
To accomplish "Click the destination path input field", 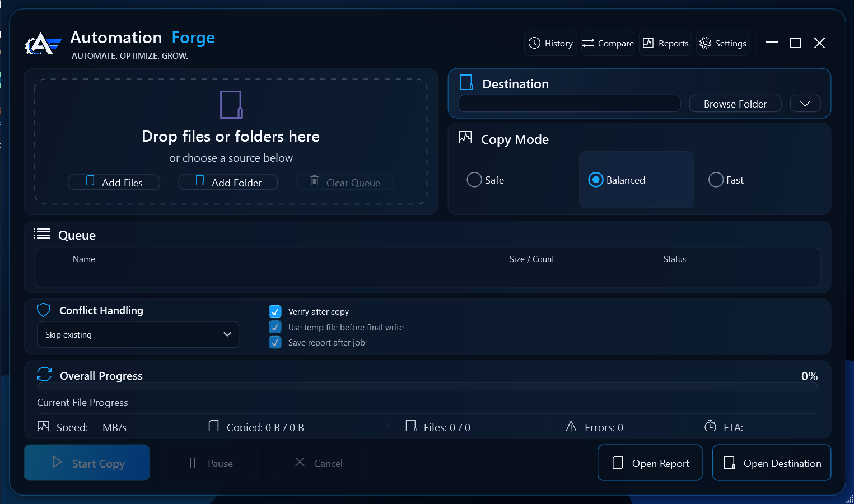I will pos(570,104).
